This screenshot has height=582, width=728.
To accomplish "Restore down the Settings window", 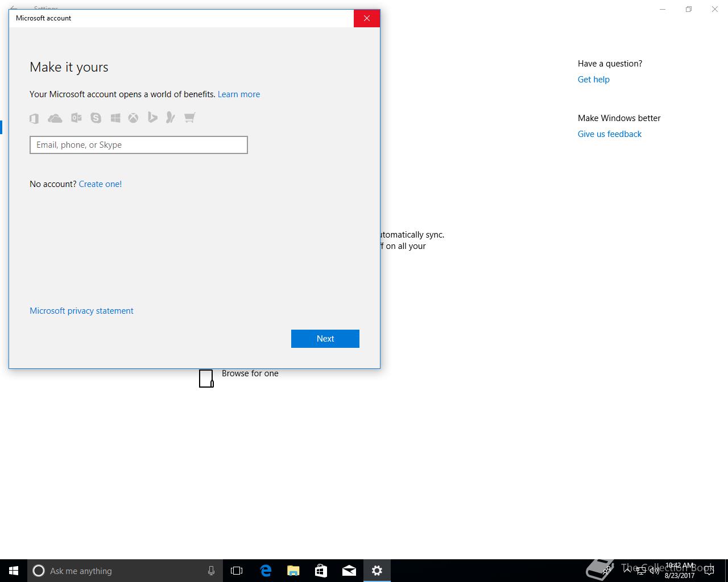I will click(689, 9).
